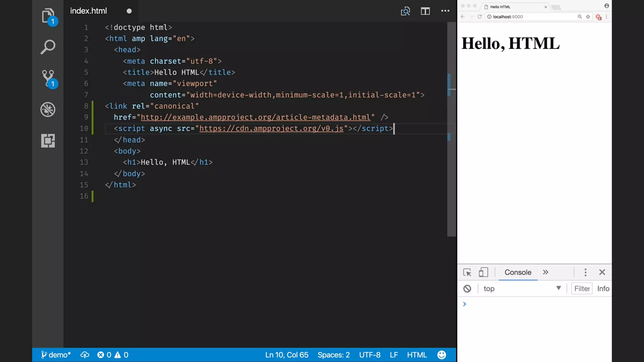
Task: Open the Explorer files icon
Action: (x=48, y=16)
